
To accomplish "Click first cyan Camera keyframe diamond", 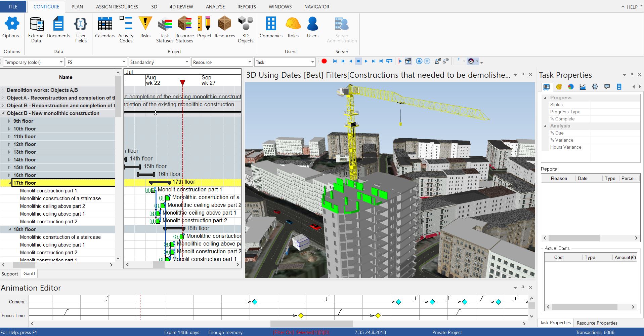I will tap(255, 302).
